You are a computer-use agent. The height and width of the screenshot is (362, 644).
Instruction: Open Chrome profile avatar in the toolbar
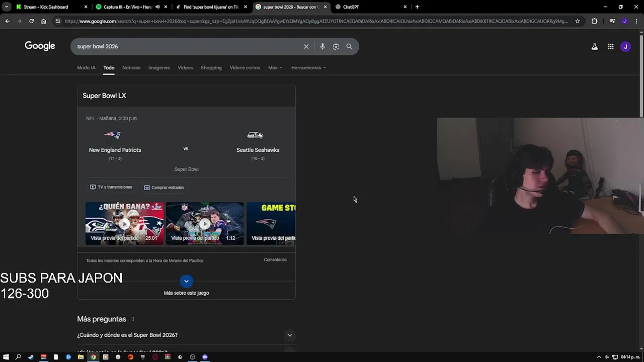(x=624, y=21)
